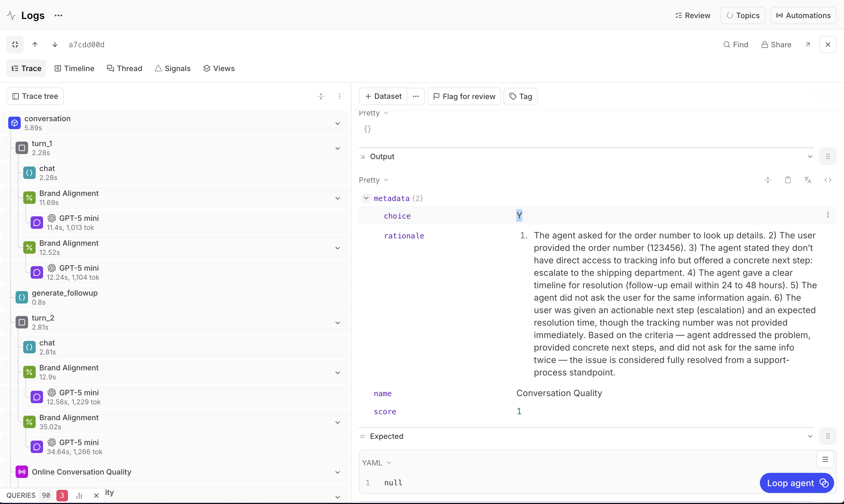Switch to the Thread tab
Image resolution: width=844 pixels, height=504 pixels.
[x=124, y=68]
